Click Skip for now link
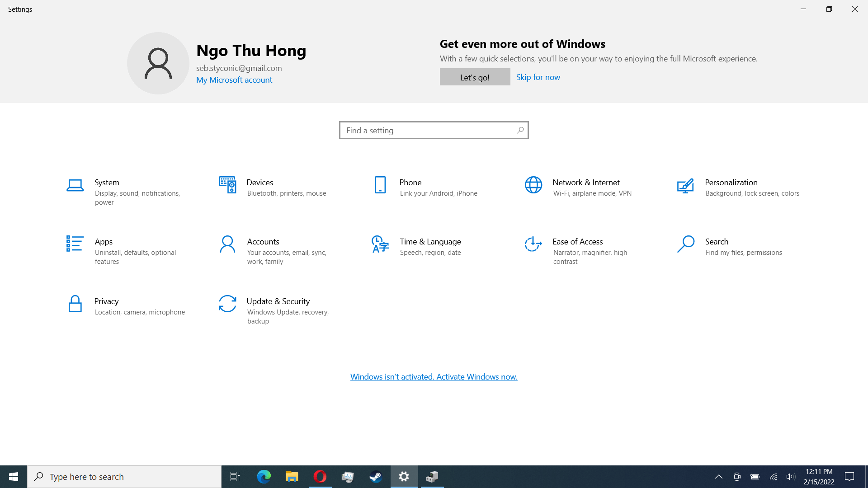Screen dimensions: 868x488 tap(538, 77)
